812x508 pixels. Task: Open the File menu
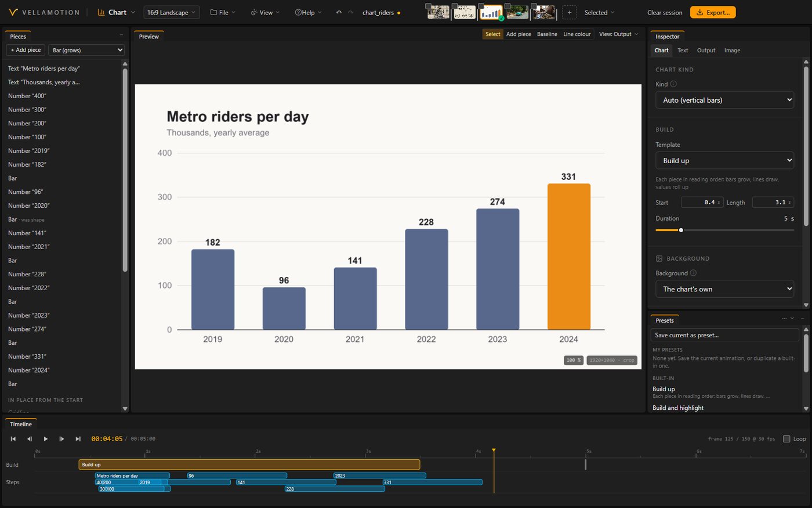pyautogui.click(x=223, y=12)
